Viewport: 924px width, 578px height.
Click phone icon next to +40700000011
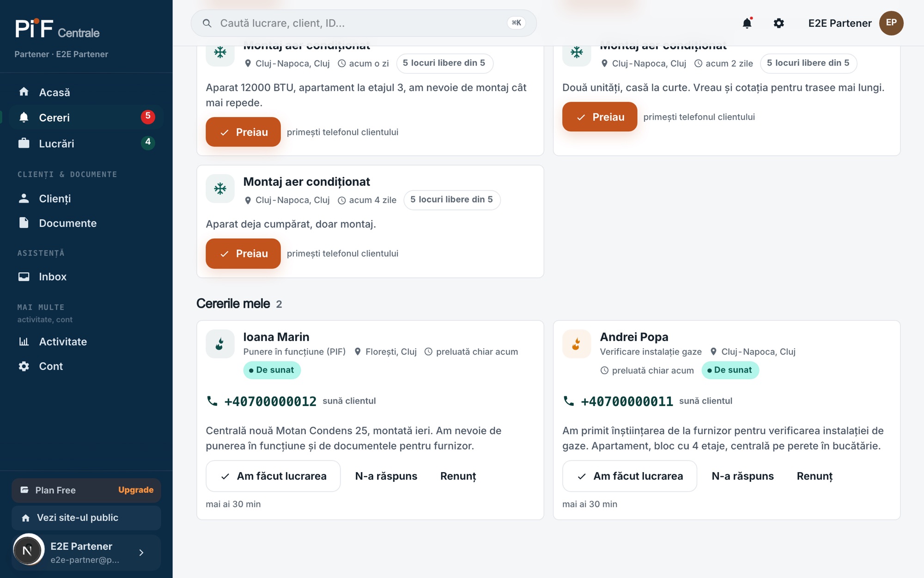(x=569, y=401)
